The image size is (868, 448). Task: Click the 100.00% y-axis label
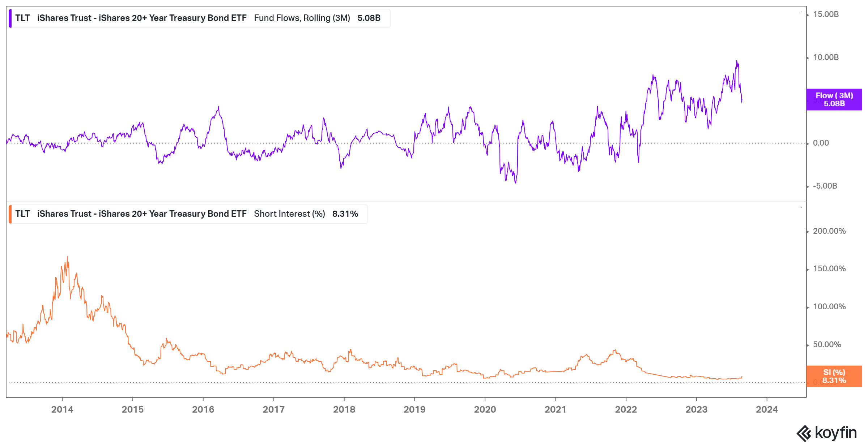click(x=829, y=307)
